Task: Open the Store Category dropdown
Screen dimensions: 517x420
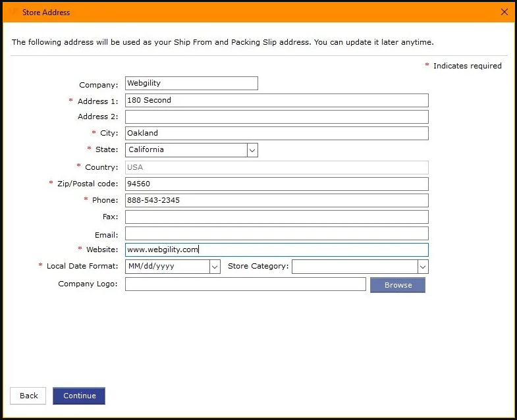Action: click(x=423, y=267)
